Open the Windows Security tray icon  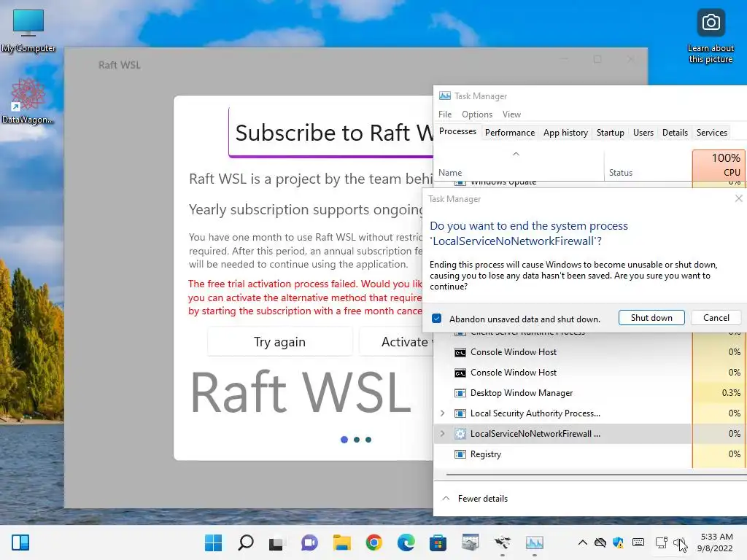(618, 542)
